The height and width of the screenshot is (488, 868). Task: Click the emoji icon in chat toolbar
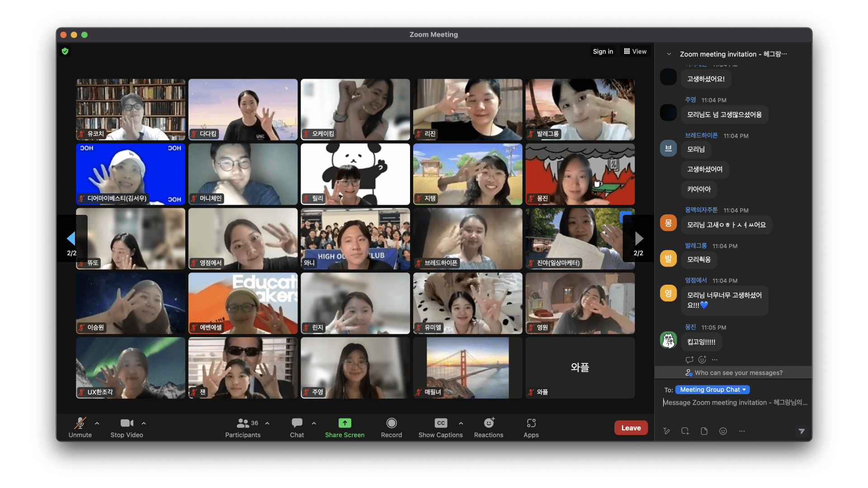point(723,431)
